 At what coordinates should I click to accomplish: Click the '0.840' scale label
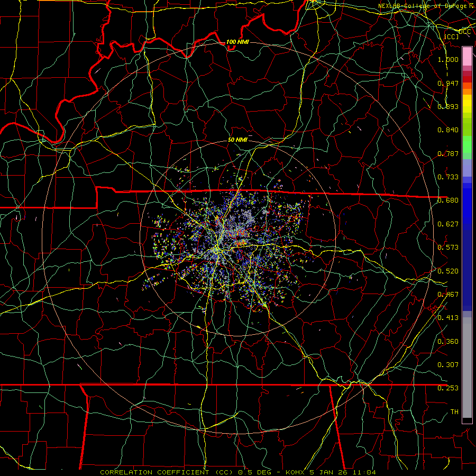[448, 130]
